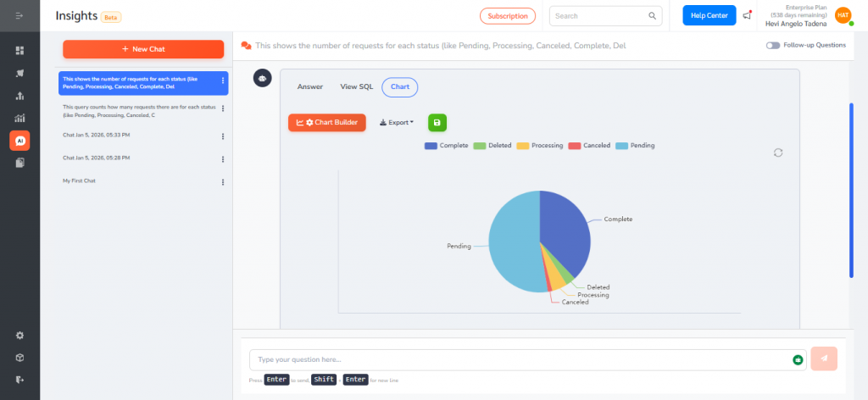Toggle the Follow-up Questions switch
Viewport: 868px width, 400px height.
point(773,45)
